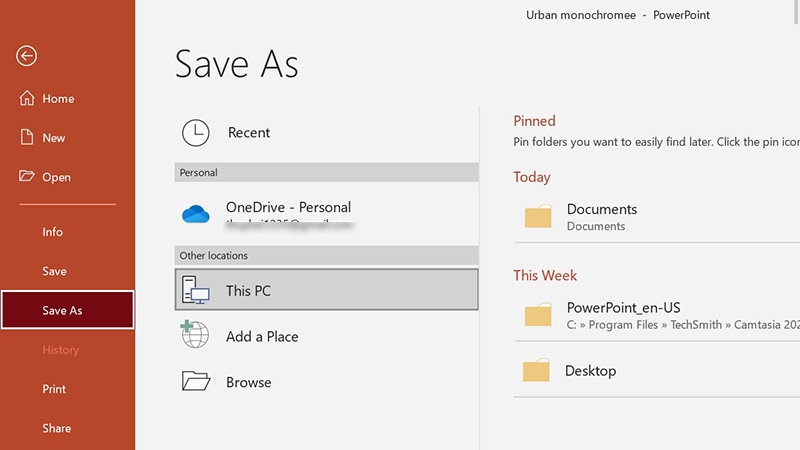Screen dimensions: 800x450
Task: Select OneDrive - Personal location
Action: (327, 214)
